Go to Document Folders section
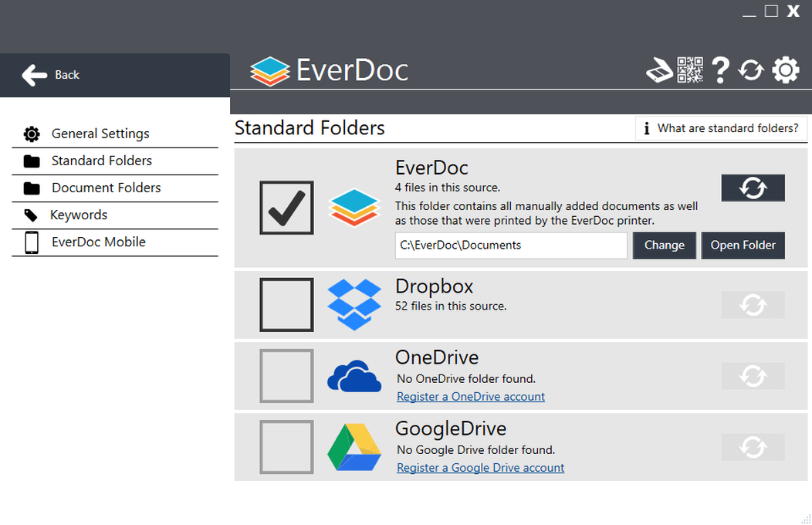Viewport: 812px width, 525px height. [115, 188]
